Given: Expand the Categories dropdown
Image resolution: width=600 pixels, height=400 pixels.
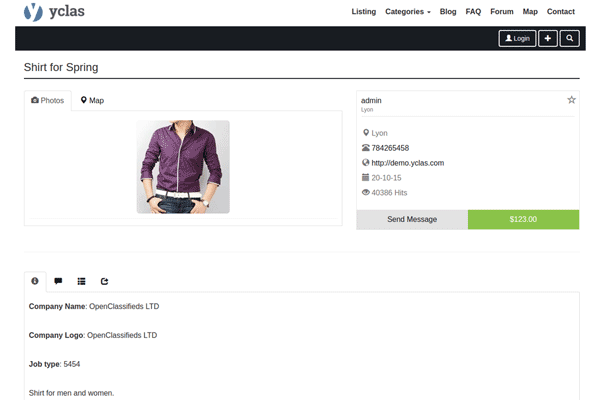Looking at the screenshot, I should click(x=407, y=12).
